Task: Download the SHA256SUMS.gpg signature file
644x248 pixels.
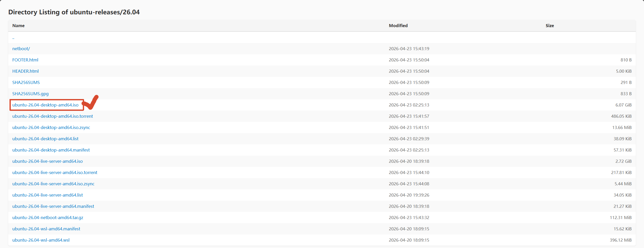Action: [x=30, y=94]
